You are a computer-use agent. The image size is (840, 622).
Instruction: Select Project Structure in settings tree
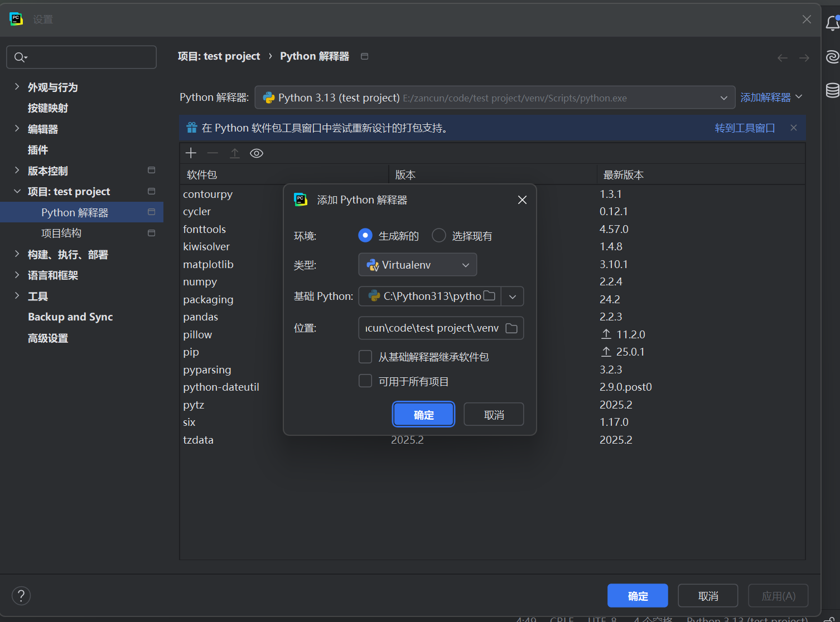[61, 233]
